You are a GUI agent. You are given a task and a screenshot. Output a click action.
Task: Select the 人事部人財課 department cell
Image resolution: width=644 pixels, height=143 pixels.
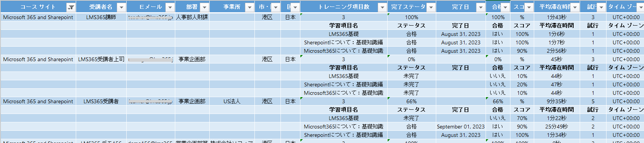192,17
